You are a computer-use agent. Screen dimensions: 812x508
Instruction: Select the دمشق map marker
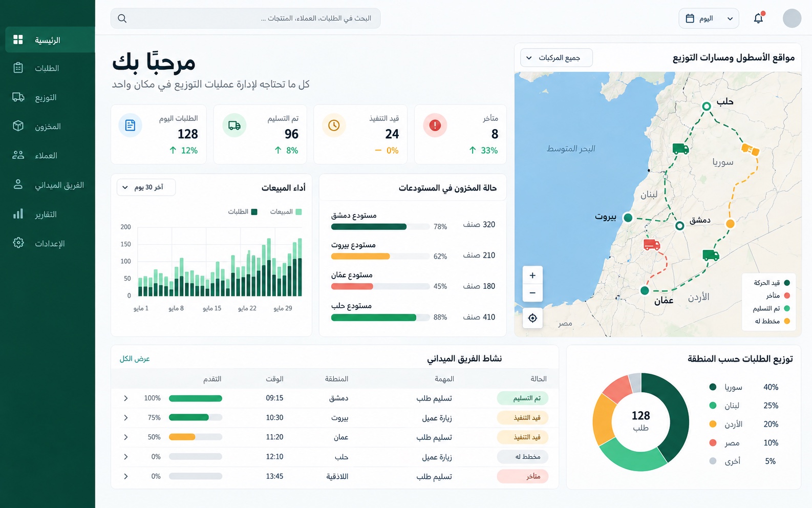point(679,225)
